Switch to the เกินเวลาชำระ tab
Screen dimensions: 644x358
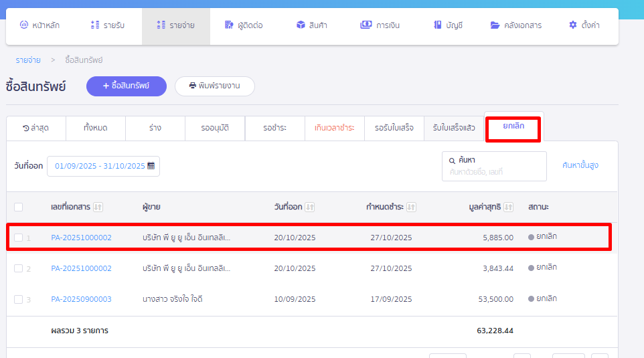click(334, 128)
